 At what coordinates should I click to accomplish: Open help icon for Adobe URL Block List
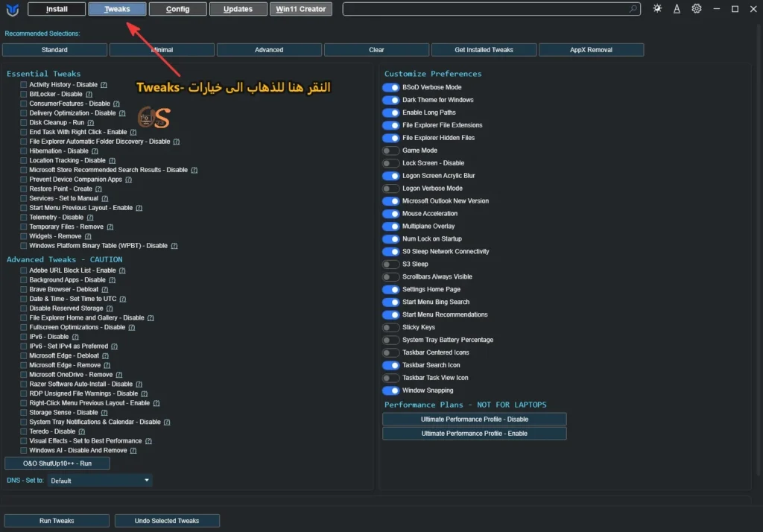[122, 270]
